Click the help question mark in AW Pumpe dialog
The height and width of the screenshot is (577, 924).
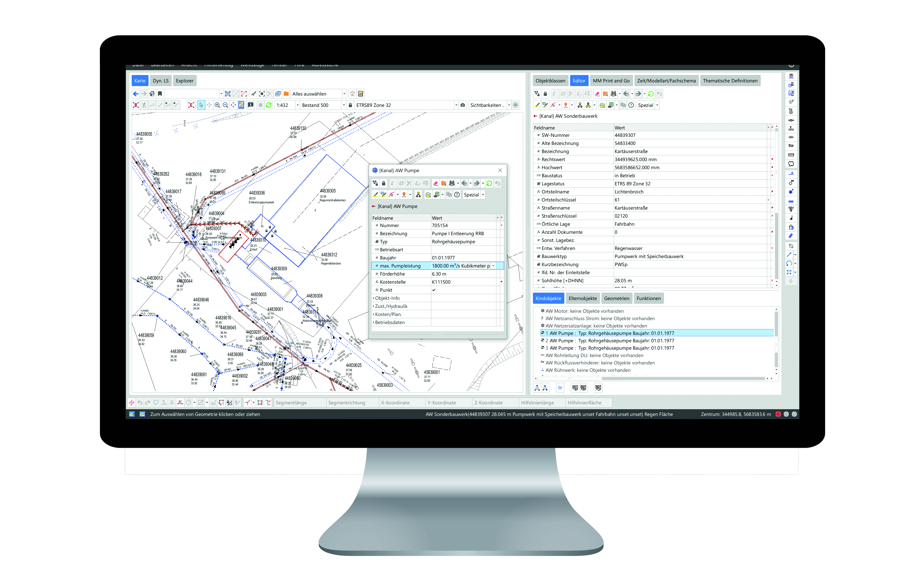tap(457, 195)
